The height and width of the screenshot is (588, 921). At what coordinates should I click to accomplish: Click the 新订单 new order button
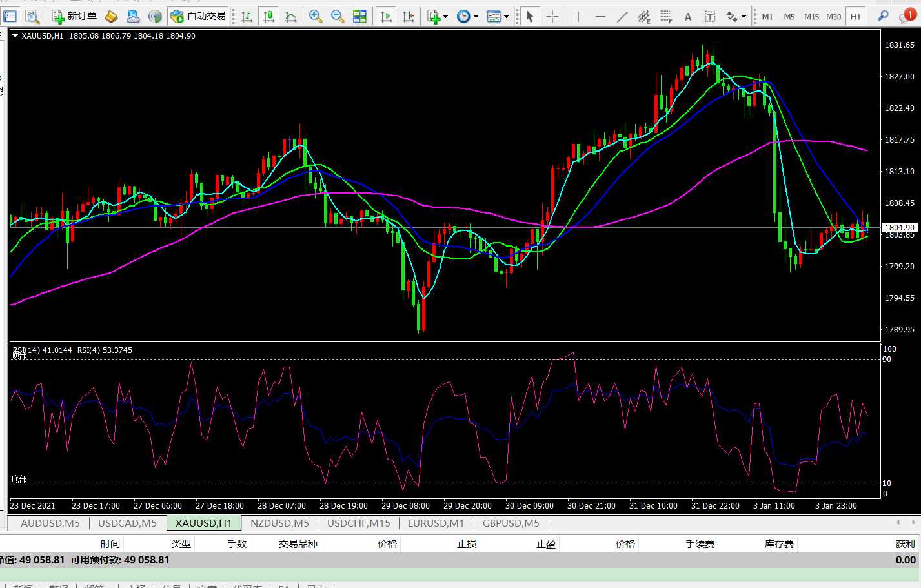point(74,16)
